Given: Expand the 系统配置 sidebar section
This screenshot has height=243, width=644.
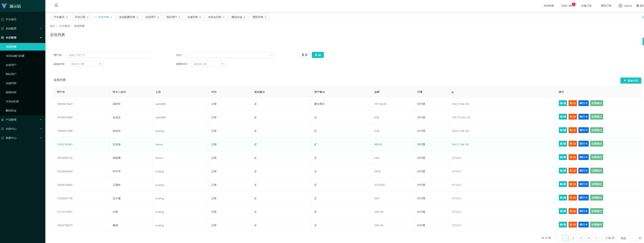Looking at the screenshot, I should click(x=22, y=28).
